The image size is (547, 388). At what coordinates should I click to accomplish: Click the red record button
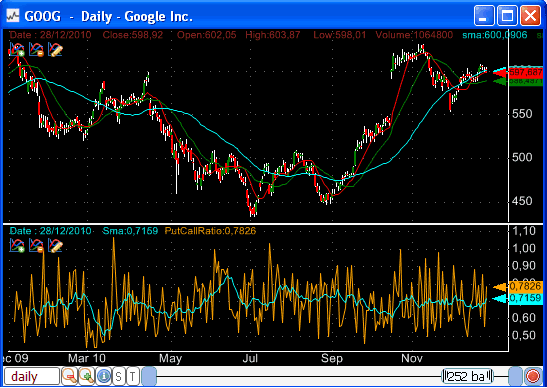533,376
